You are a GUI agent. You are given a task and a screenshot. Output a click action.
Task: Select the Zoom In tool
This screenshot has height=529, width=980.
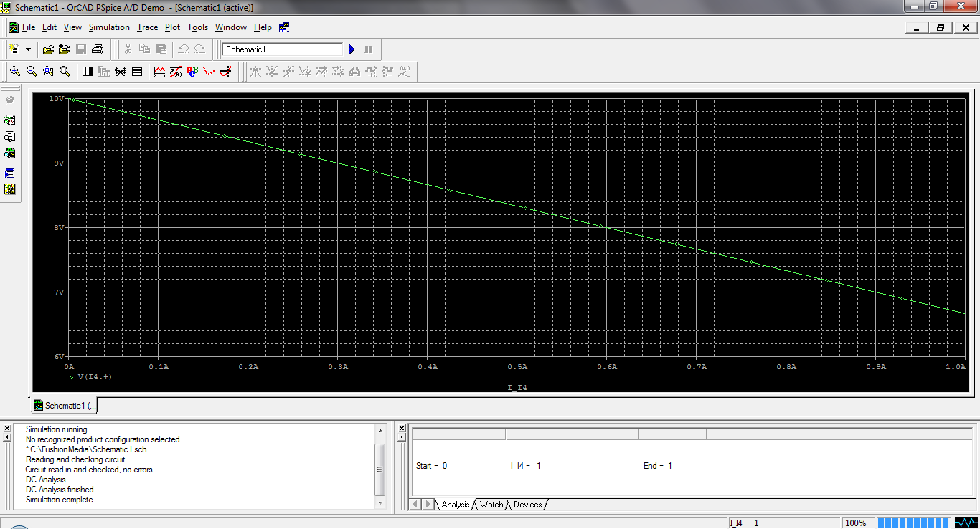[15, 71]
